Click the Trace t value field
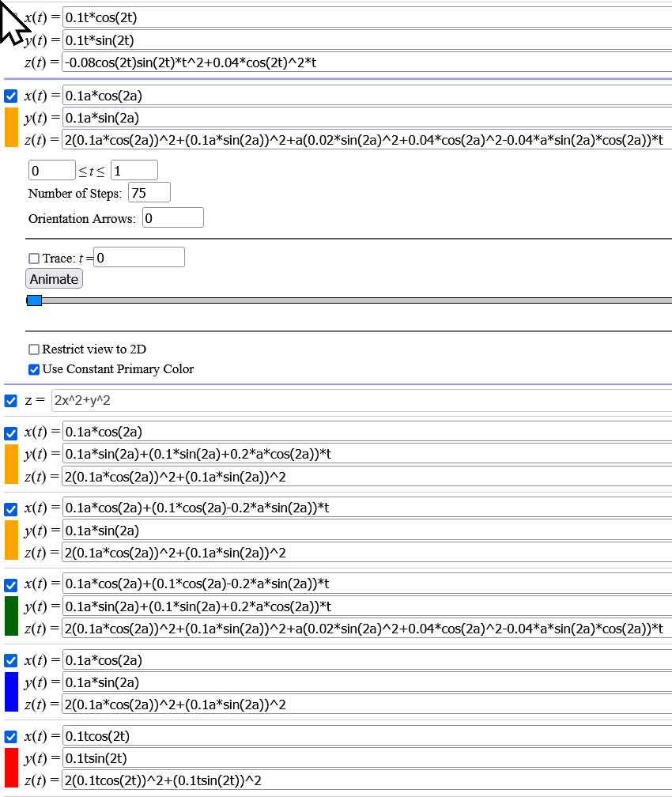 [139, 258]
